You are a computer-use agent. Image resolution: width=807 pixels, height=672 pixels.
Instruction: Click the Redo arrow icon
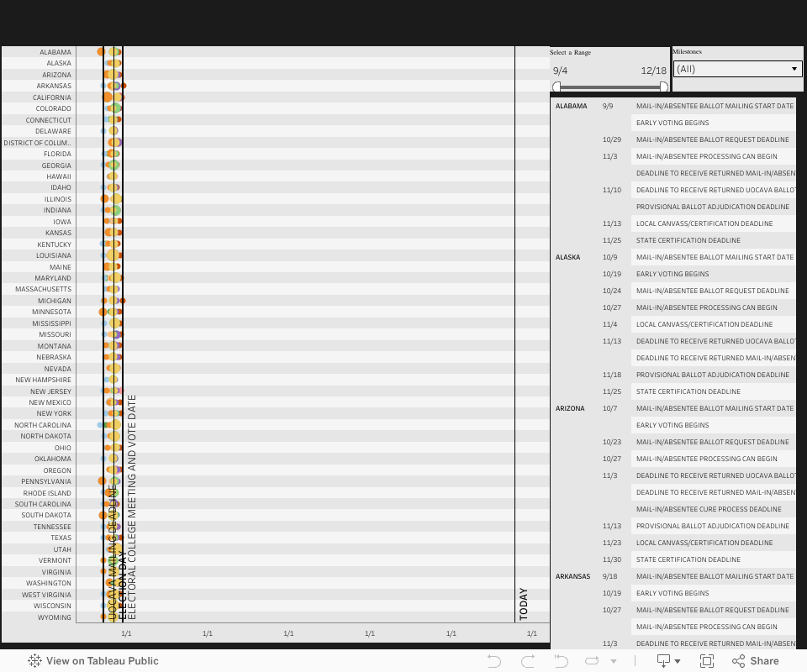(528, 661)
